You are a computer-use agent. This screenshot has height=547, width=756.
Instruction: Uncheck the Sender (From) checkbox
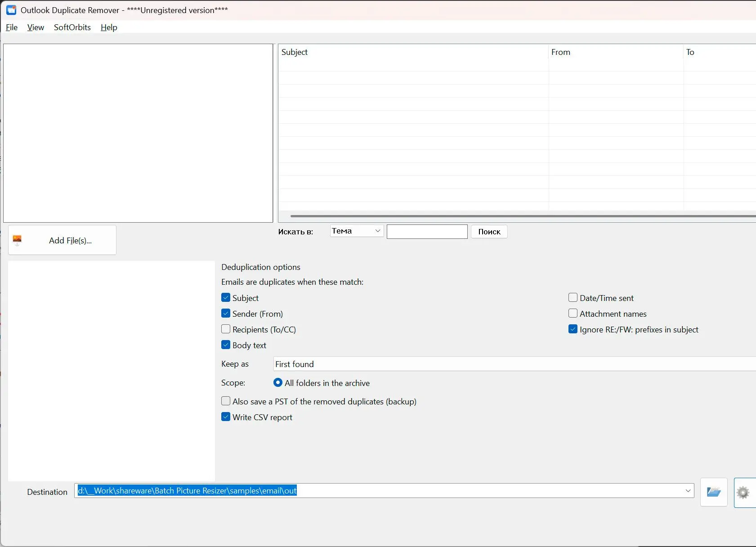pos(226,314)
